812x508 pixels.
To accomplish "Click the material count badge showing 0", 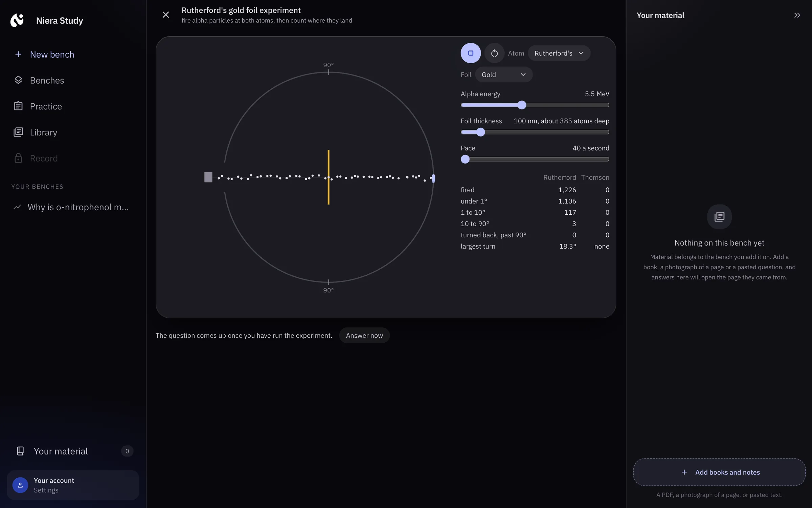I will coord(127,451).
